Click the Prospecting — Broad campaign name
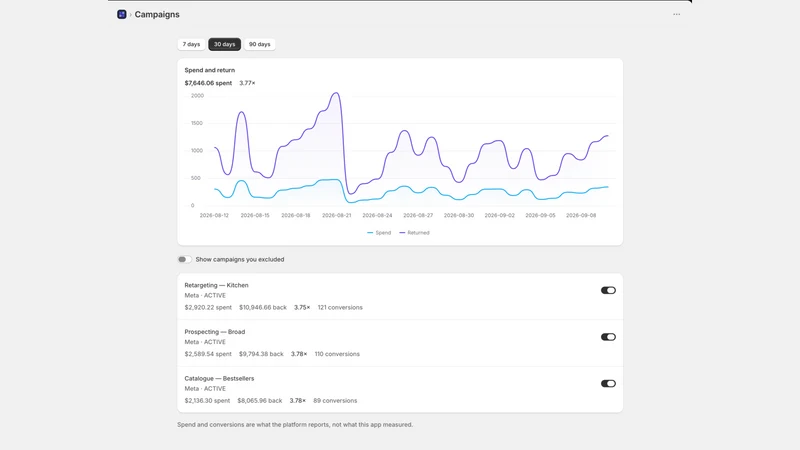800x450 pixels. pyautogui.click(x=215, y=332)
